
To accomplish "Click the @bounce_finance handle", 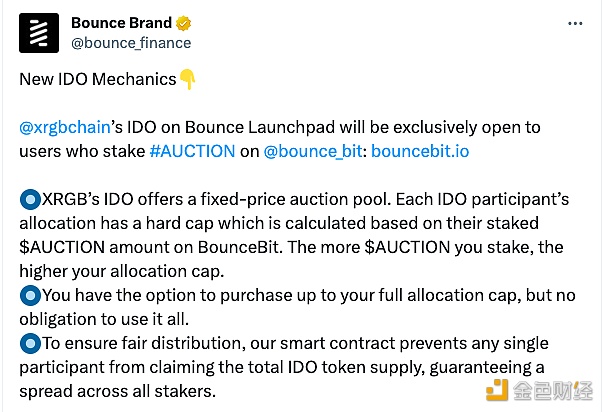I will (x=131, y=43).
